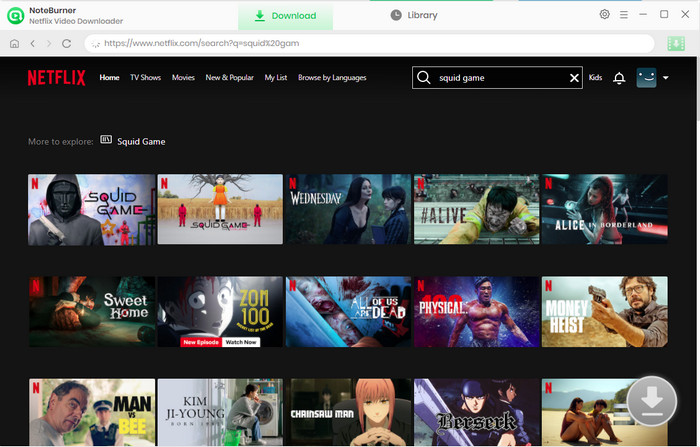Open the Physical 100 thumbnail
The image size is (700, 447).
(476, 312)
